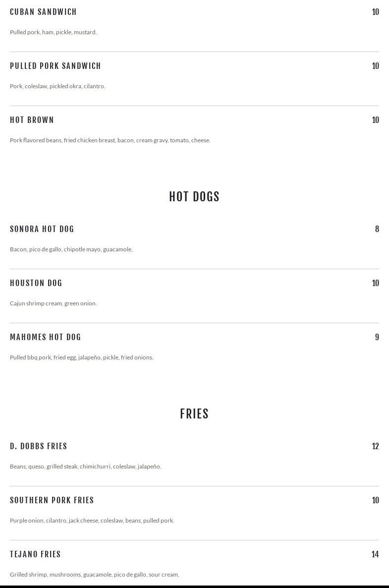Select the Tejano Fries heading
Image resolution: width=389 pixels, height=588 pixels.
(35, 554)
